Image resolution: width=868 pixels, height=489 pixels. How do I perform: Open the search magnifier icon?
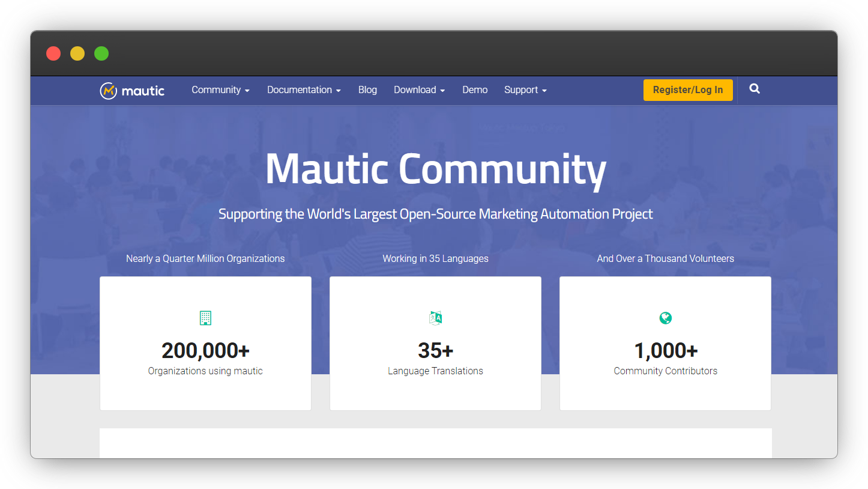click(x=755, y=89)
